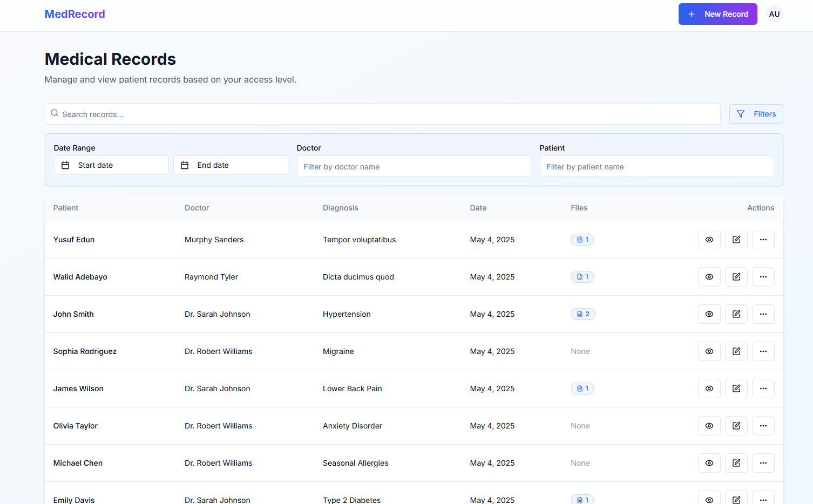Open more options for Sophia Rodriguez
This screenshot has height=504, width=813.
pyautogui.click(x=763, y=351)
